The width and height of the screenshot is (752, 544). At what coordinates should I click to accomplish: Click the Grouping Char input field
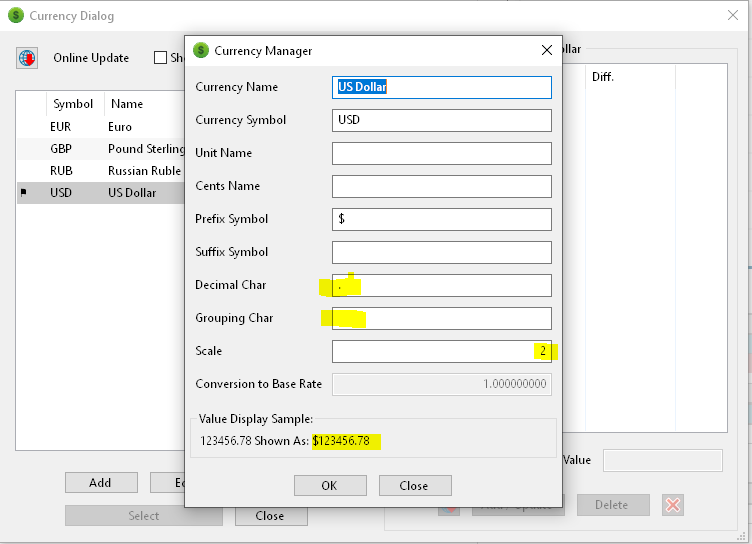pyautogui.click(x=441, y=318)
